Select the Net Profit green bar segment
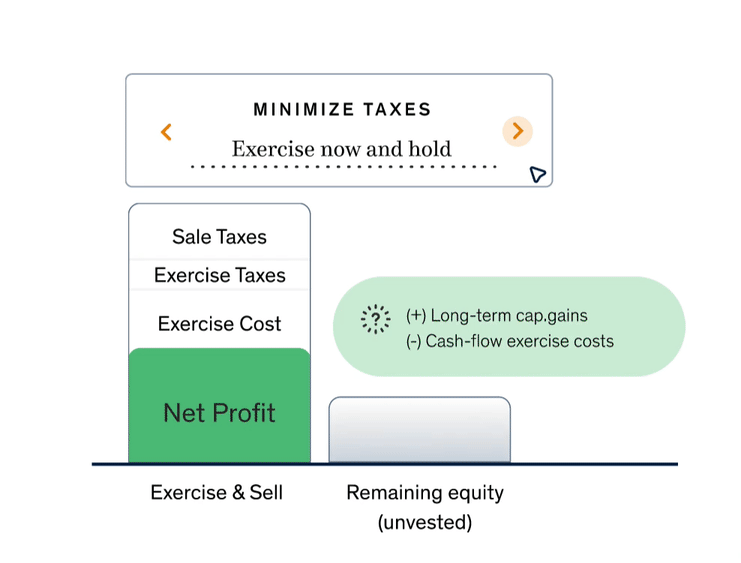 click(219, 406)
